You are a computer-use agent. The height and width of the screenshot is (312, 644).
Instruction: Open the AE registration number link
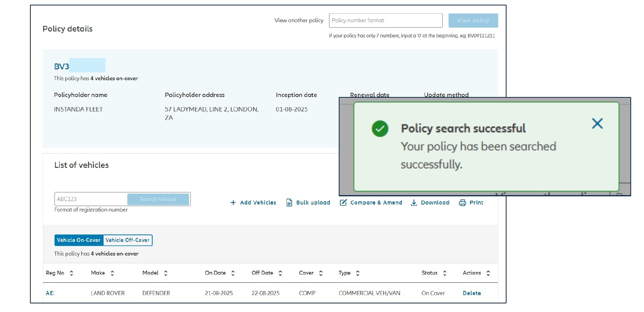click(x=50, y=293)
